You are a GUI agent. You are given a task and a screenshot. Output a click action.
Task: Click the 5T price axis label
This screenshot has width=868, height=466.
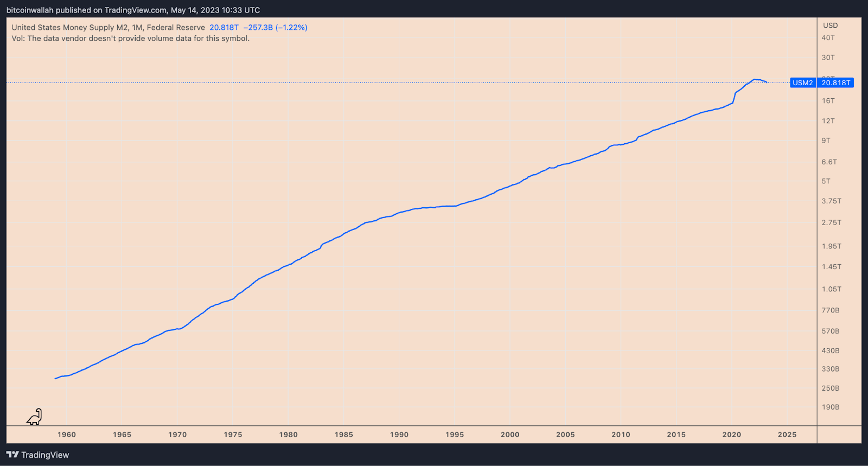click(826, 181)
